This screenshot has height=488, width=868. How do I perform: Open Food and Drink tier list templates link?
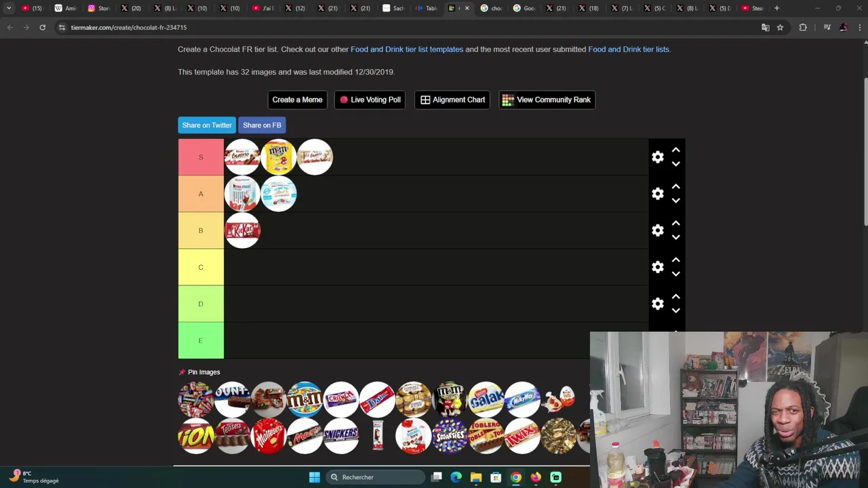click(x=407, y=49)
